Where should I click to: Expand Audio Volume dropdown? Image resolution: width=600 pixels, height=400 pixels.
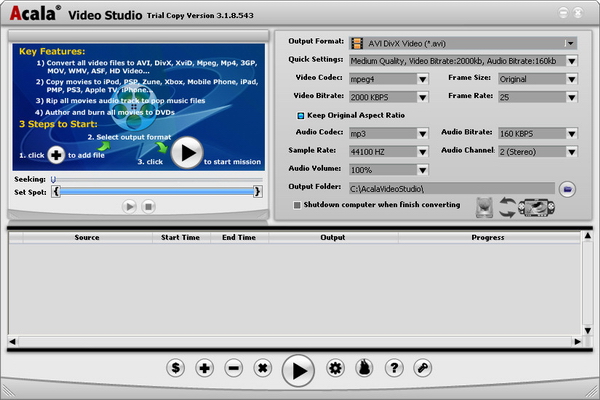(x=422, y=170)
